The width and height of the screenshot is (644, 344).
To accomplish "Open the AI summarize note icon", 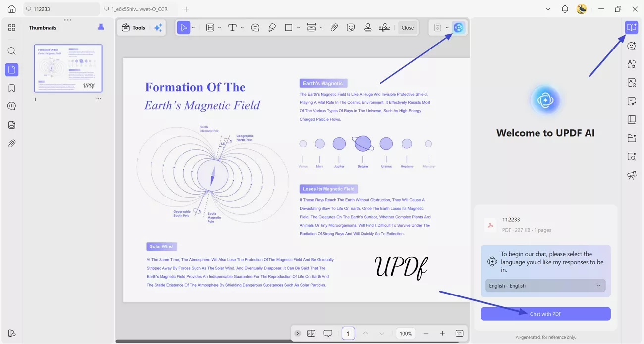I will [631, 101].
